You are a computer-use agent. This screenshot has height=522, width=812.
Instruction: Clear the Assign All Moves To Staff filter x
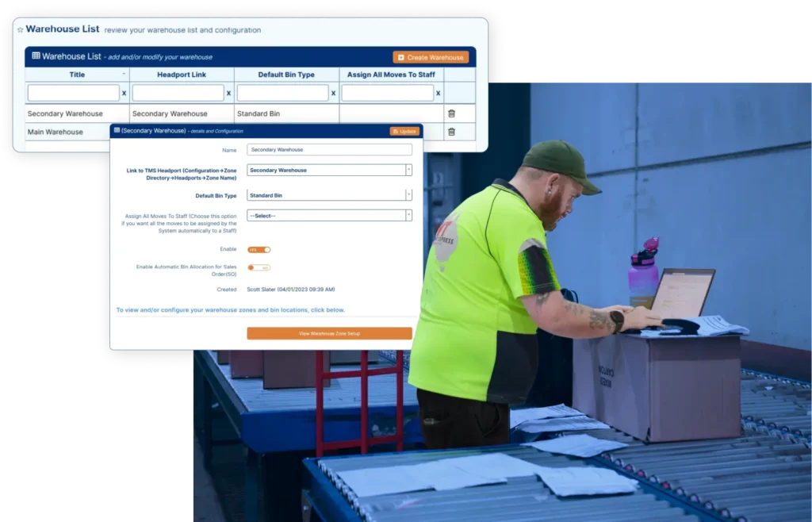click(439, 93)
